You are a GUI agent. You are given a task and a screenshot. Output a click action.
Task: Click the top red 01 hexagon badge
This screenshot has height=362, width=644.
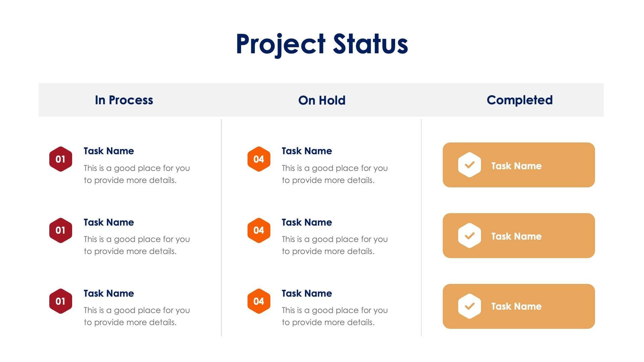pyautogui.click(x=61, y=159)
